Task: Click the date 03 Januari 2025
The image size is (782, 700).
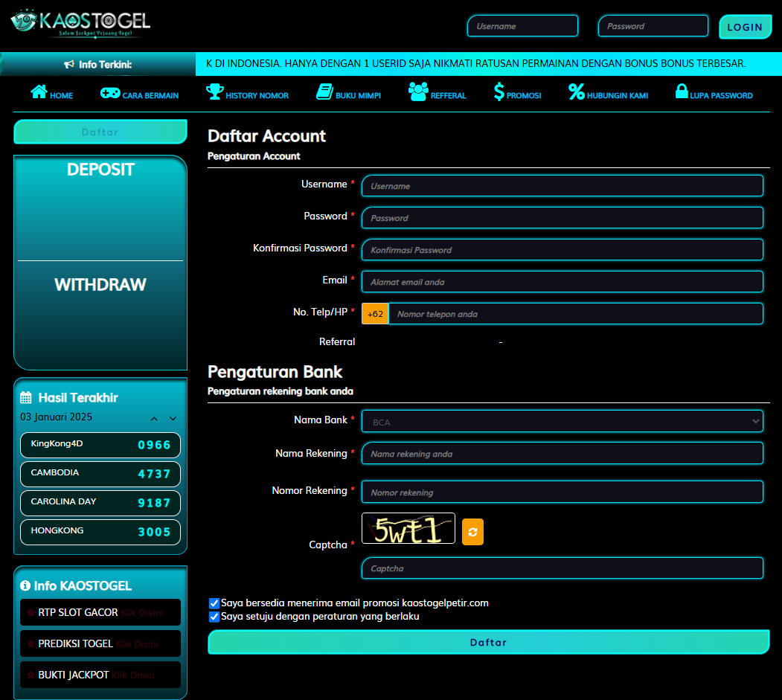Action: tap(56, 417)
